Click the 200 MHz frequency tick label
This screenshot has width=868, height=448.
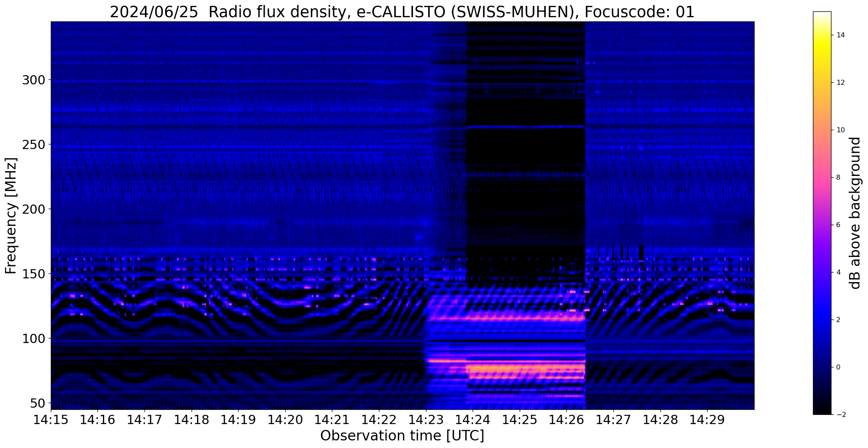pos(34,209)
